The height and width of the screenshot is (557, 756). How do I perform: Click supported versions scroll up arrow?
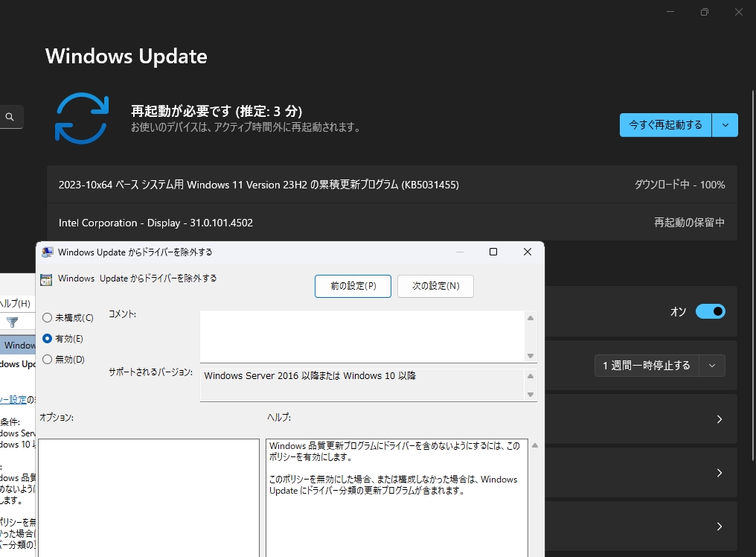pos(531,376)
